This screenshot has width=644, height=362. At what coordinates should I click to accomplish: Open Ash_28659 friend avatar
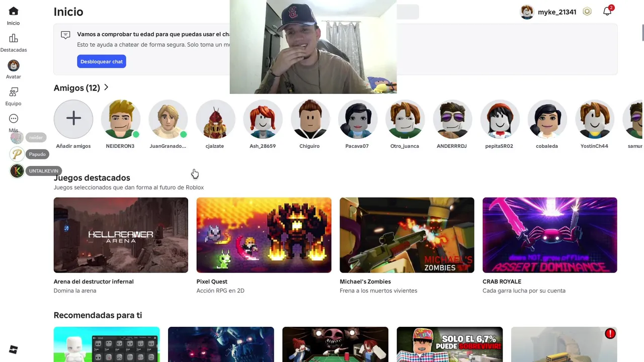[x=263, y=119]
